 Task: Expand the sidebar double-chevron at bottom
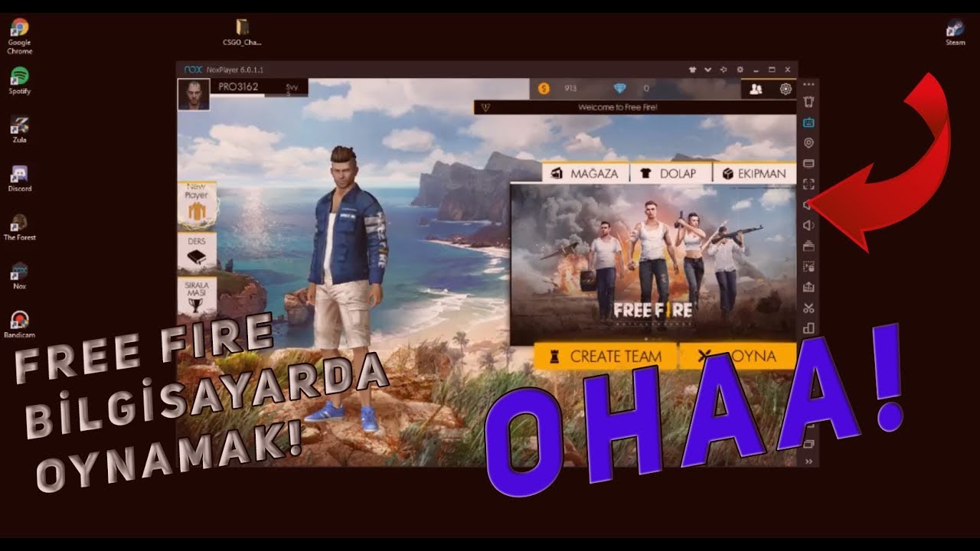click(808, 461)
